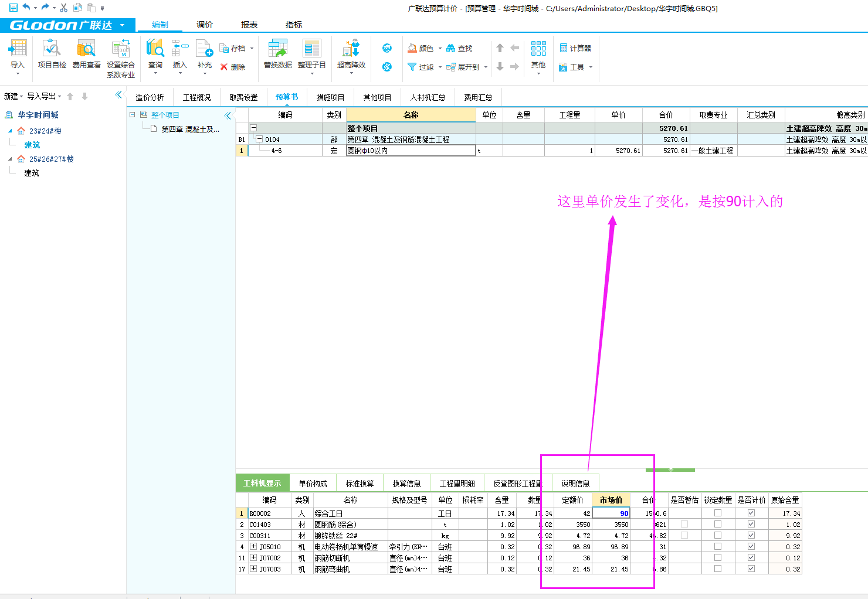Click the scissors cut icon
Viewport: 868px width, 599px height.
(x=64, y=8)
